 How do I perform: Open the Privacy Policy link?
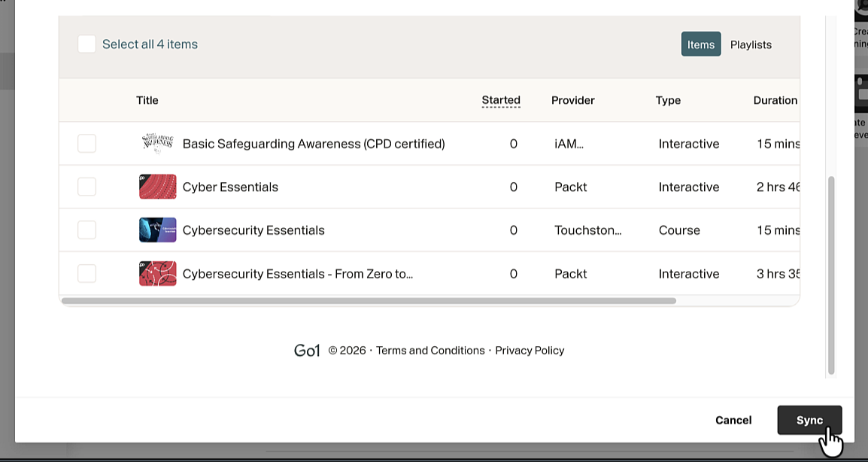tap(530, 350)
